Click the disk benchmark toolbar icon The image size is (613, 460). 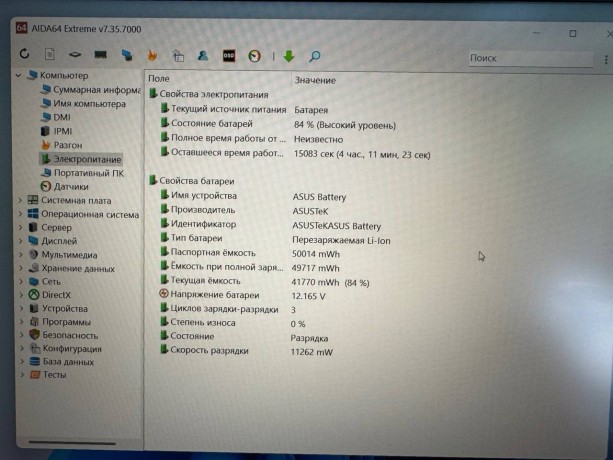[x=75, y=55]
